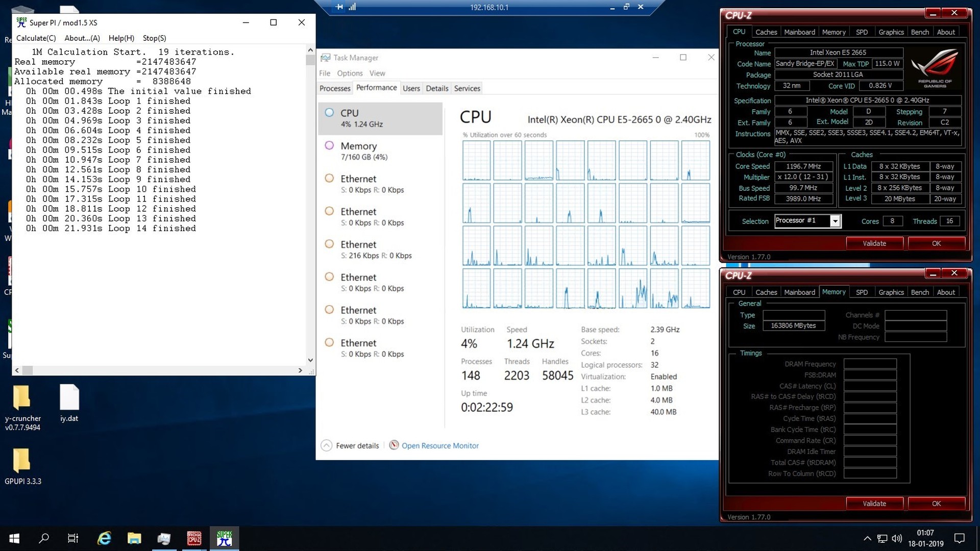
Task: Open SPD tab in lower CPU-Z
Action: 862,292
